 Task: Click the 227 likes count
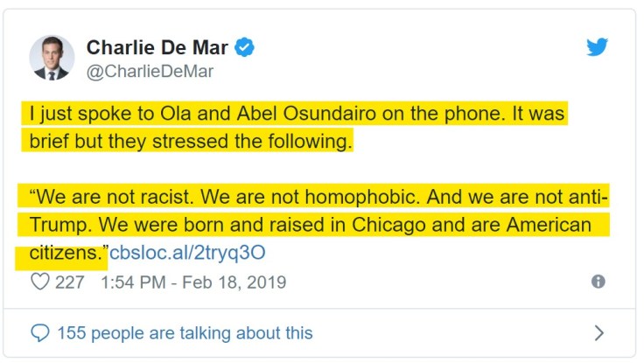[x=69, y=283]
